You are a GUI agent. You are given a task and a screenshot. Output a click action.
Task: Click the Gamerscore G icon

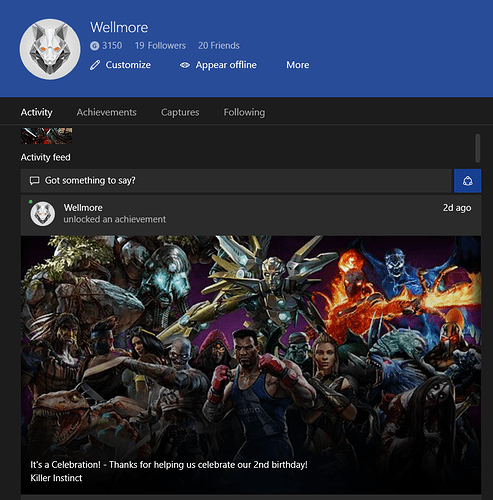coord(95,46)
